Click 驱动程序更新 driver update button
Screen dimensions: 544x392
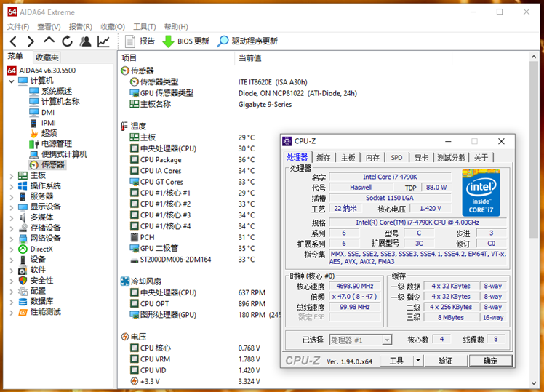[247, 41]
